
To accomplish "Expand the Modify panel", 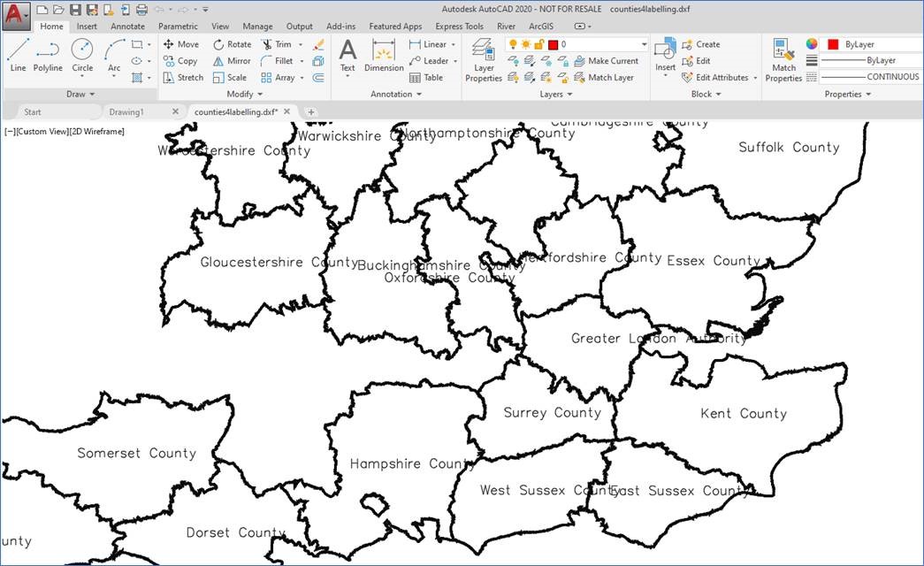I will [245, 94].
